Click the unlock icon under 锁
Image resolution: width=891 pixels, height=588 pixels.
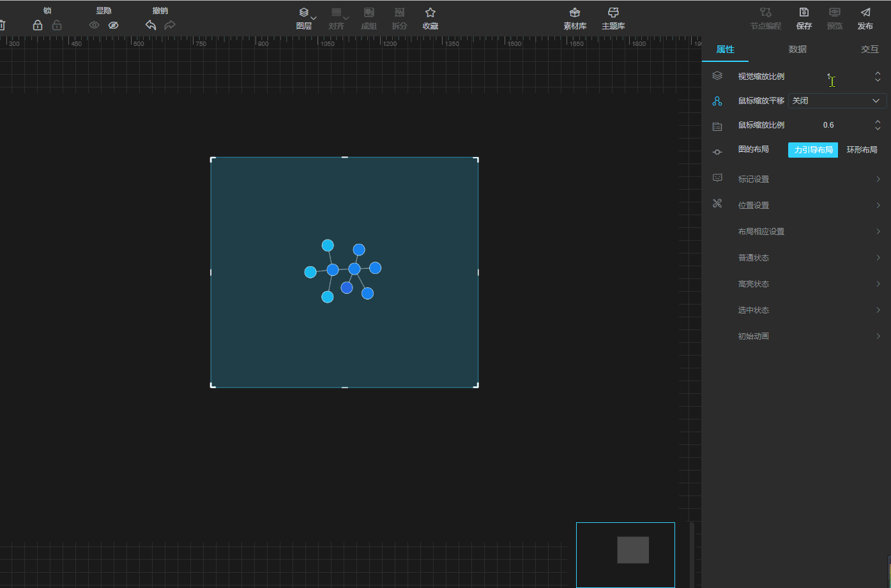[57, 26]
